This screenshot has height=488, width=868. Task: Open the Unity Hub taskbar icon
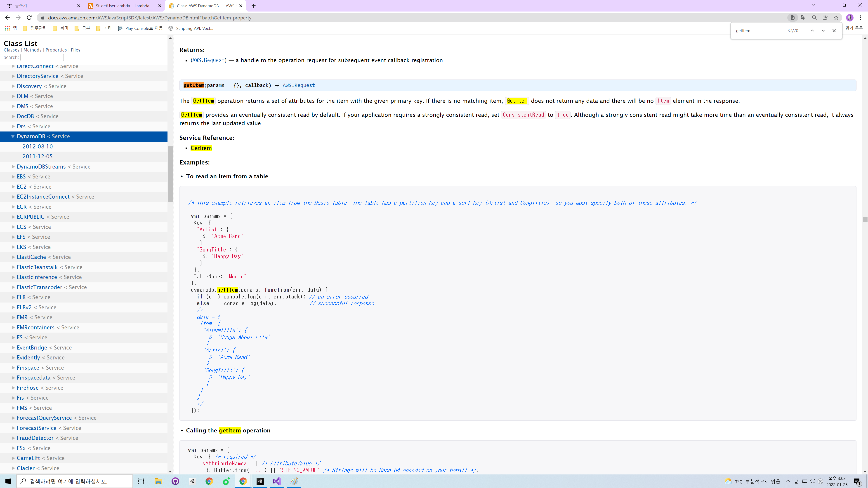(x=192, y=481)
